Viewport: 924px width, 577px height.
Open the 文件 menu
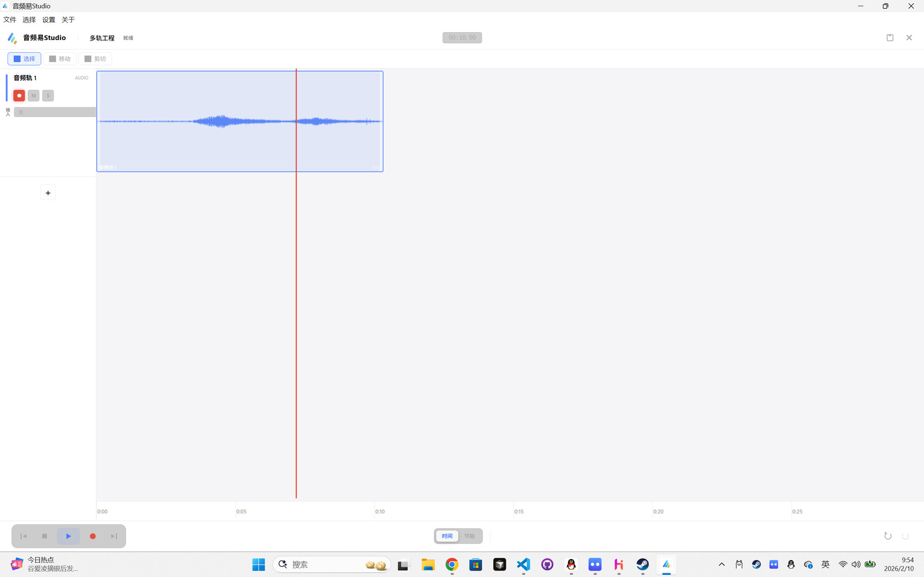point(10,19)
